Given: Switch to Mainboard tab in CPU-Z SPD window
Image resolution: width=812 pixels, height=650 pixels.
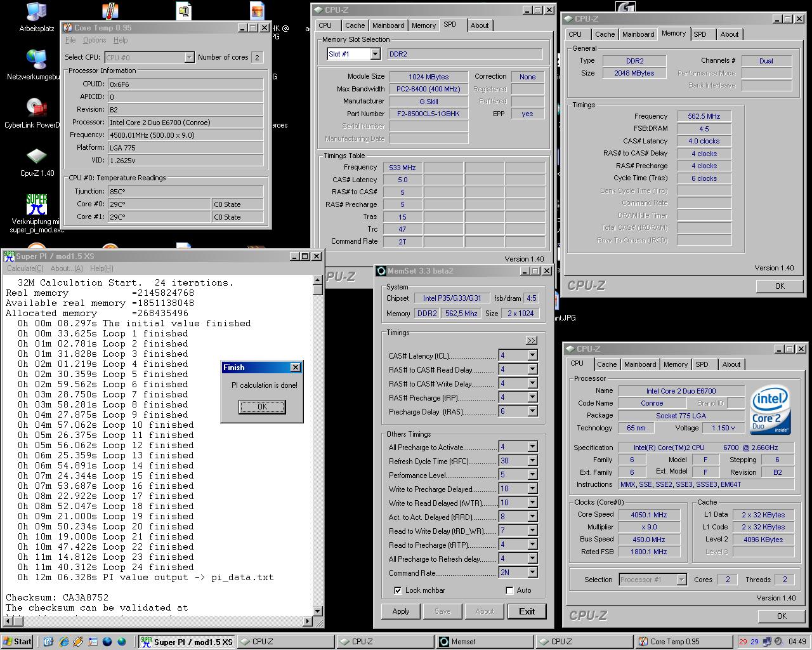Looking at the screenshot, I should click(x=388, y=25).
